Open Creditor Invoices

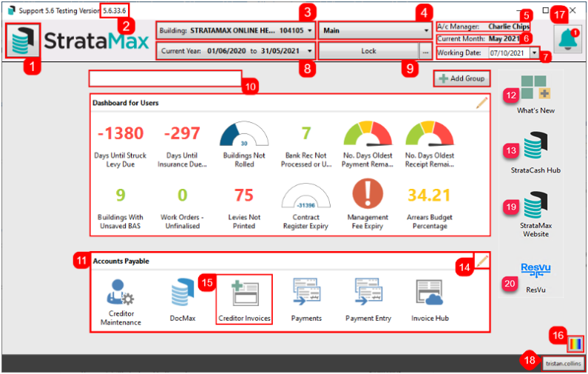point(245,300)
